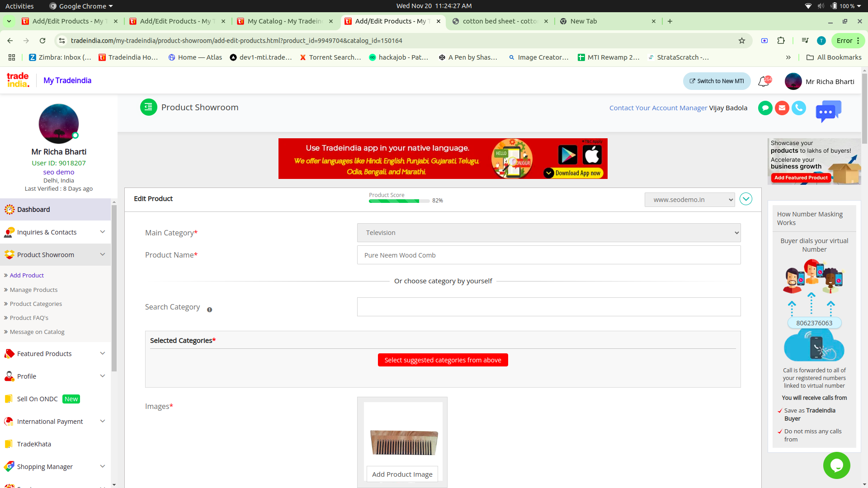Open the green floating chat widget
This screenshot has width=868, height=488.
point(836,465)
